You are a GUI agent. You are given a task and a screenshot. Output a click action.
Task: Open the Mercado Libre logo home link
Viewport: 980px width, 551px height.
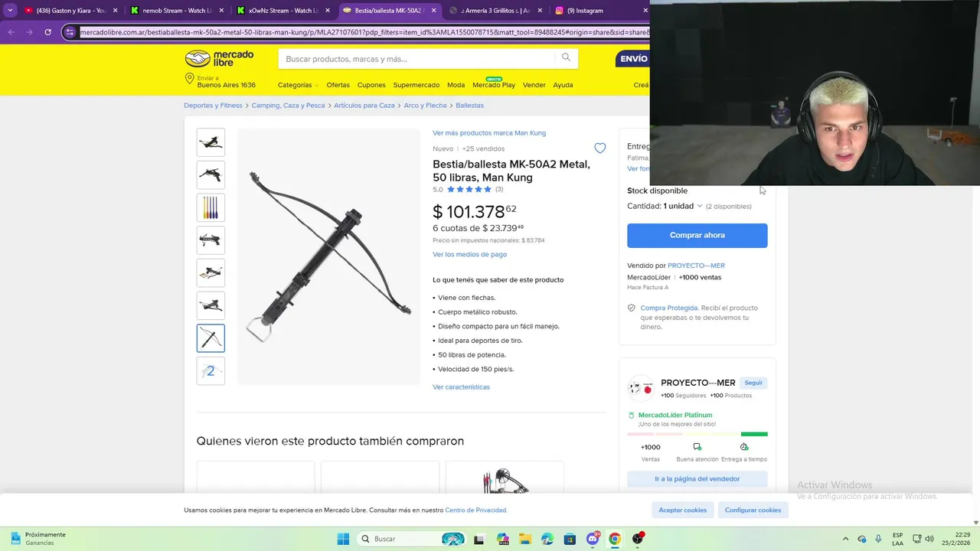[x=219, y=58]
